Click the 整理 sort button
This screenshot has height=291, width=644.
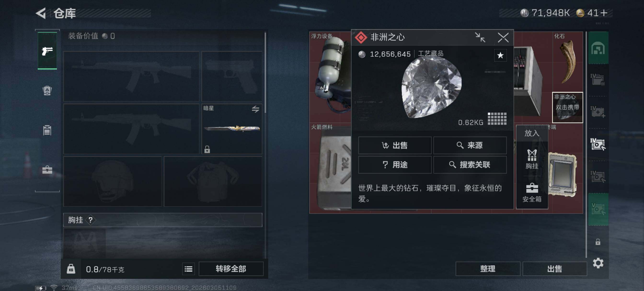coord(488,269)
